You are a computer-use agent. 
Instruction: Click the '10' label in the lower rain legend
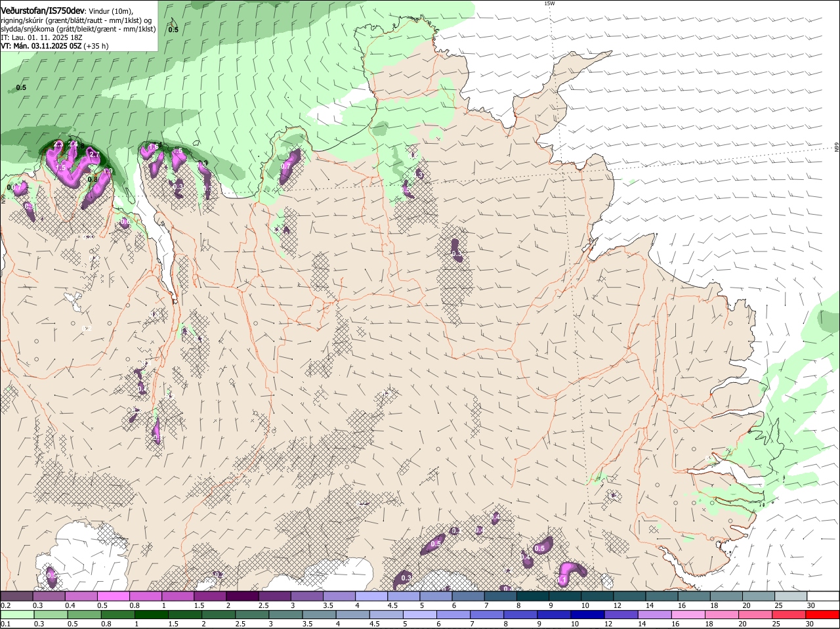575,624
